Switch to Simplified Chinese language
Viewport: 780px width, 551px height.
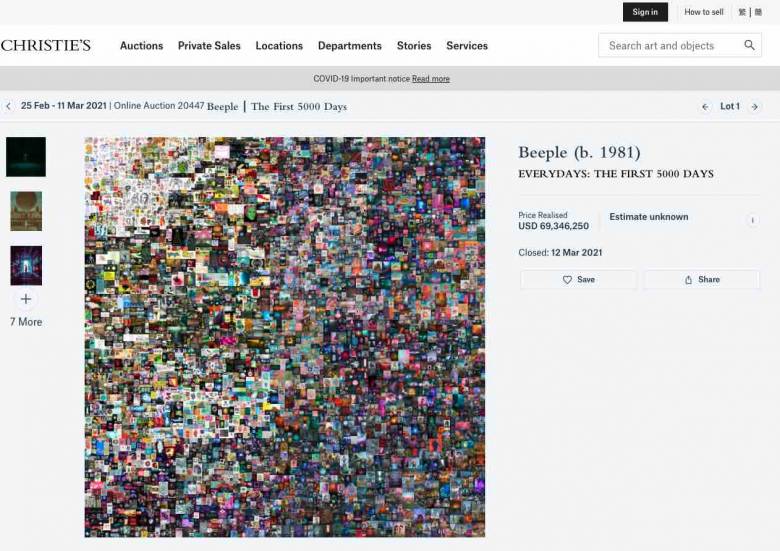[x=758, y=12]
